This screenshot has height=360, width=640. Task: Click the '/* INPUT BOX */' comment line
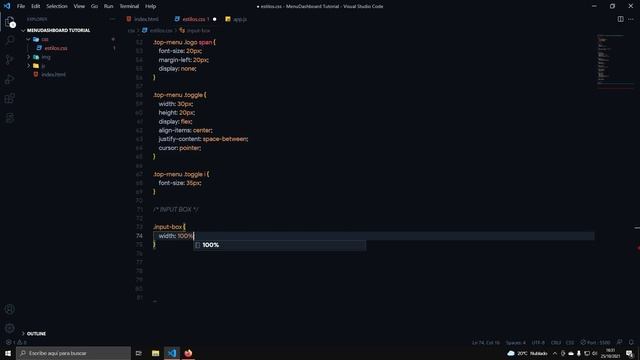[x=176, y=209]
